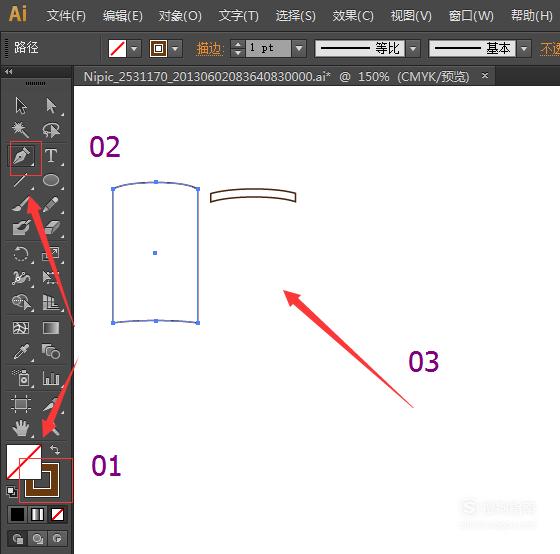Select the Pen tool

coord(22,156)
